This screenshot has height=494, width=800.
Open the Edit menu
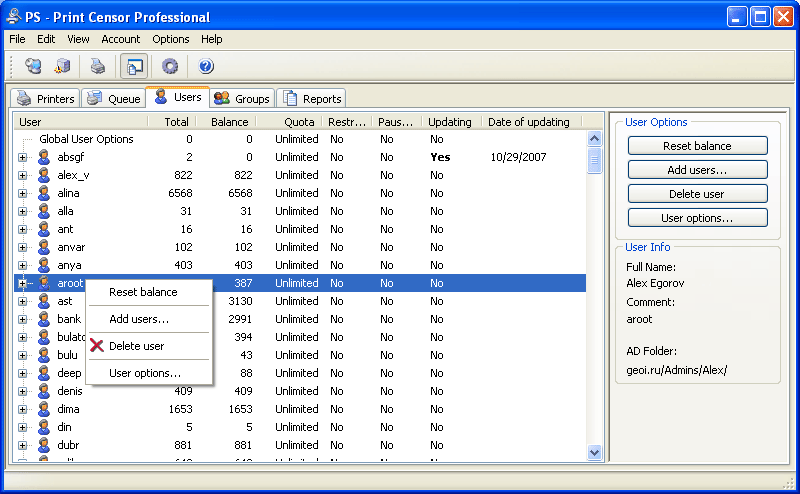pos(46,39)
